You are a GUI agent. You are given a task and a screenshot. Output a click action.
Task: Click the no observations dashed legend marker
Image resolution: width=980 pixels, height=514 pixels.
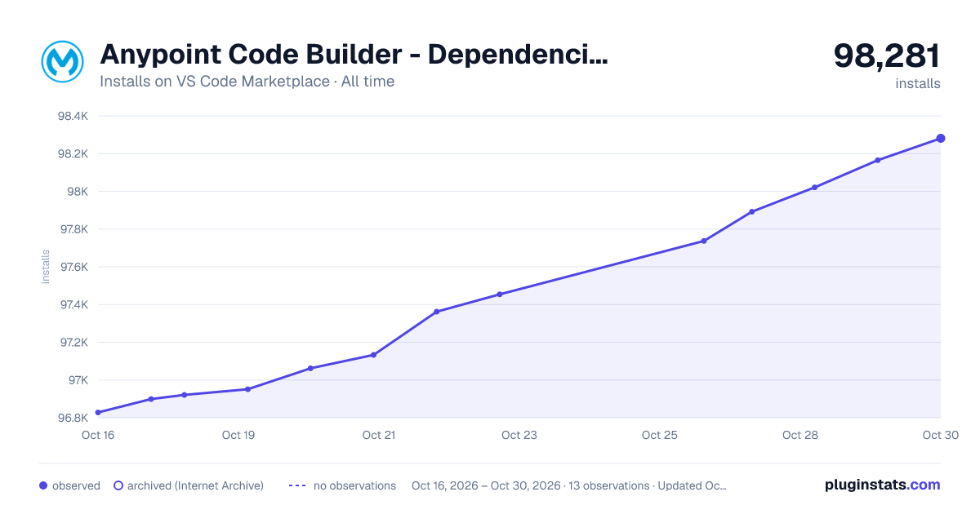coord(297,485)
